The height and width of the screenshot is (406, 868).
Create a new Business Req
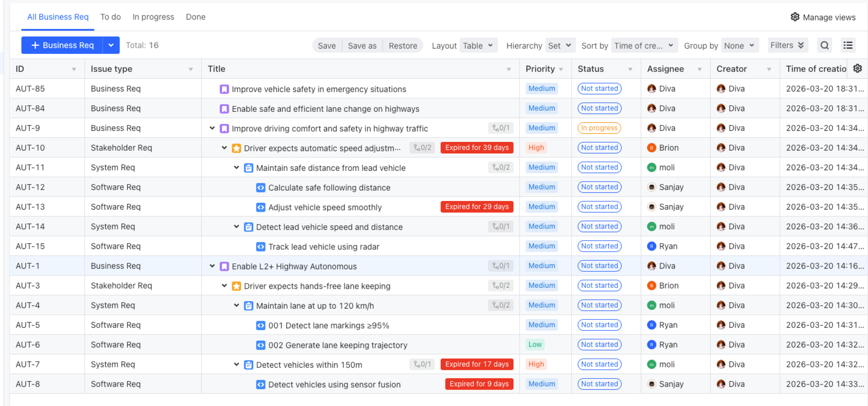click(x=62, y=45)
